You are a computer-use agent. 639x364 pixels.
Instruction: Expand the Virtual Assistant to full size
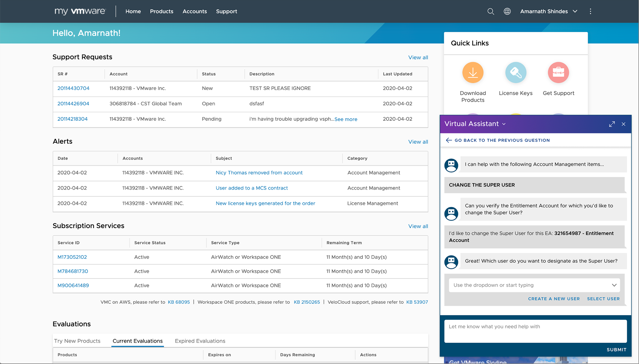coord(612,124)
